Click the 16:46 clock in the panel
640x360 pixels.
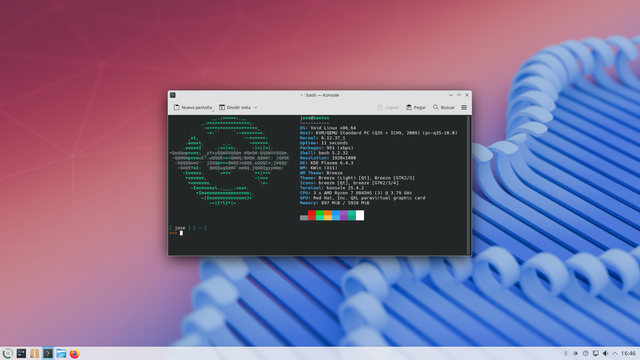pos(629,353)
